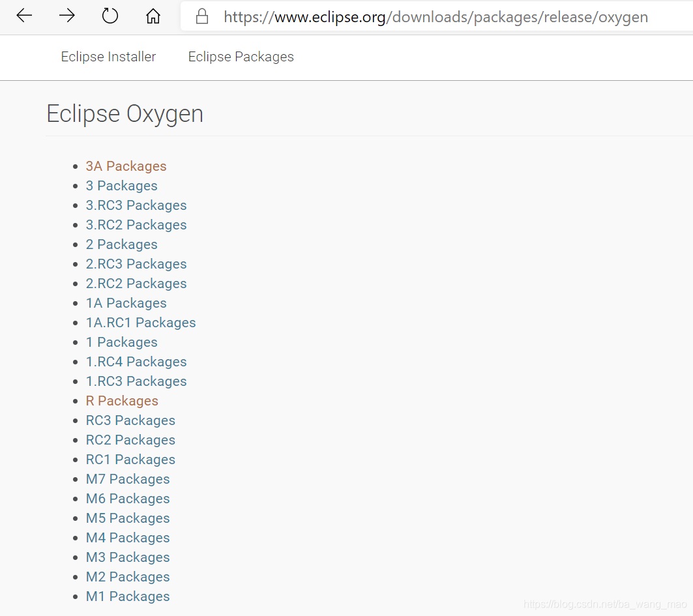Viewport: 693px width, 616px height.
Task: Open the 1 Packages link
Action: [121, 342]
